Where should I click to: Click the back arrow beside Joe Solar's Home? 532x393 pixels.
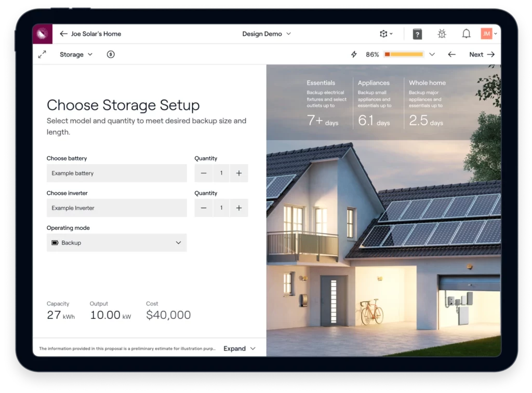pyautogui.click(x=63, y=34)
